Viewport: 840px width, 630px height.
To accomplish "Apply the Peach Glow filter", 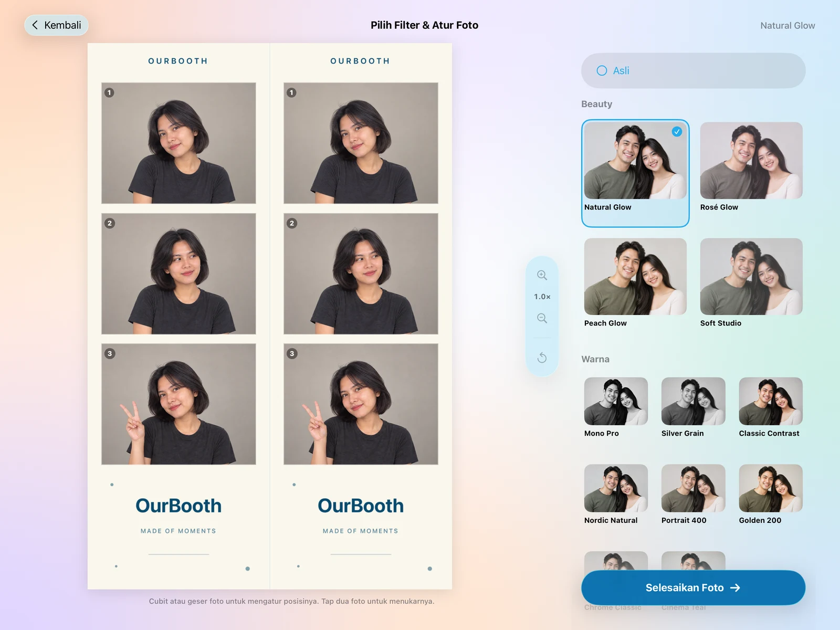I will click(x=635, y=283).
